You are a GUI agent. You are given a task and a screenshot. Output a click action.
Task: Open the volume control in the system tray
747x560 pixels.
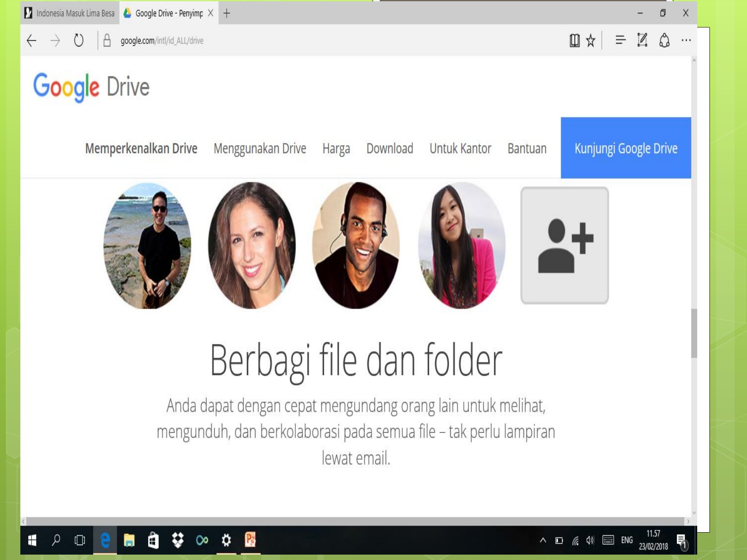tap(590, 540)
